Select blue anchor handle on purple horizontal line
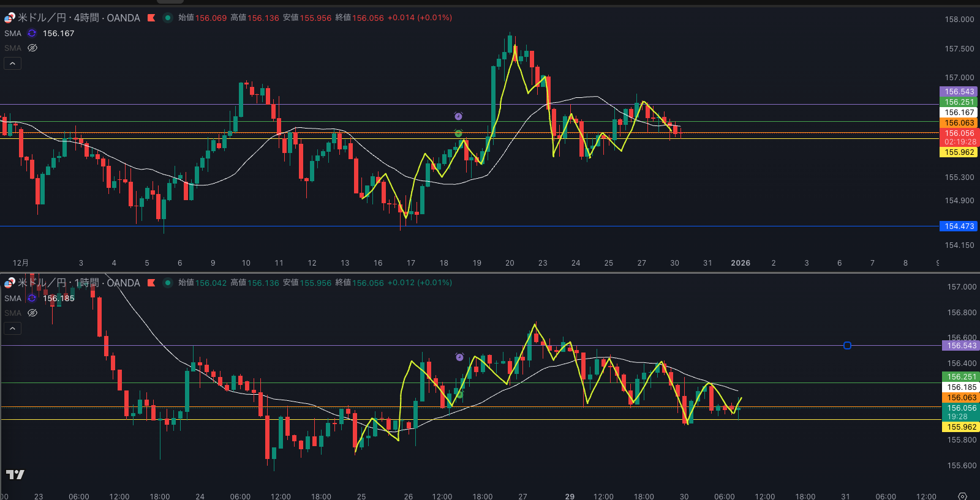This screenshot has height=500, width=980. (847, 346)
